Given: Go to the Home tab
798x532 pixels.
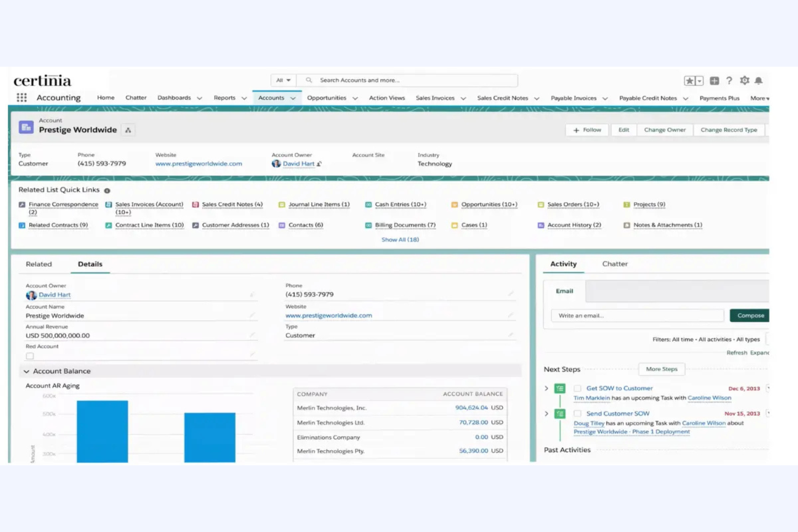Looking at the screenshot, I should tap(106, 98).
